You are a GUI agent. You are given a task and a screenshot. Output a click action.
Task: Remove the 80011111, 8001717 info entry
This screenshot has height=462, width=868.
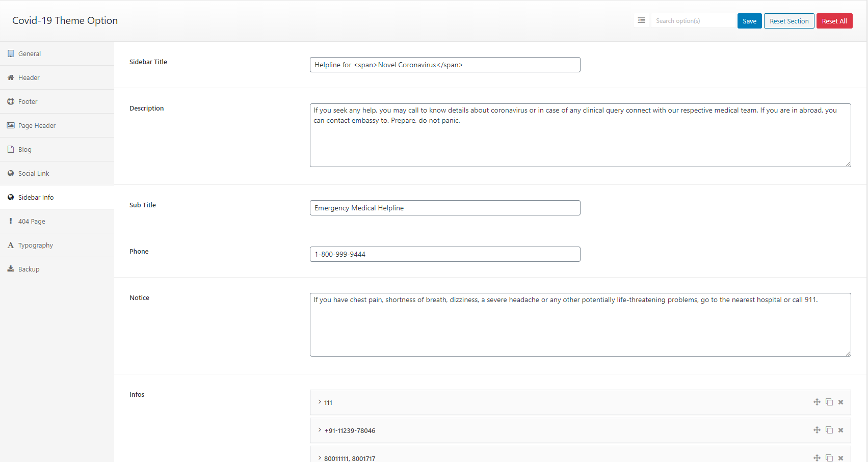(841, 457)
